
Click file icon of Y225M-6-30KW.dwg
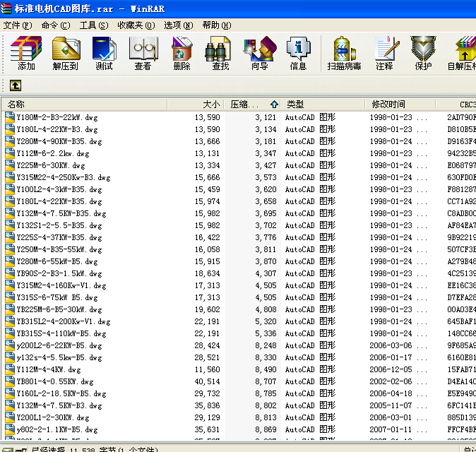point(10,165)
